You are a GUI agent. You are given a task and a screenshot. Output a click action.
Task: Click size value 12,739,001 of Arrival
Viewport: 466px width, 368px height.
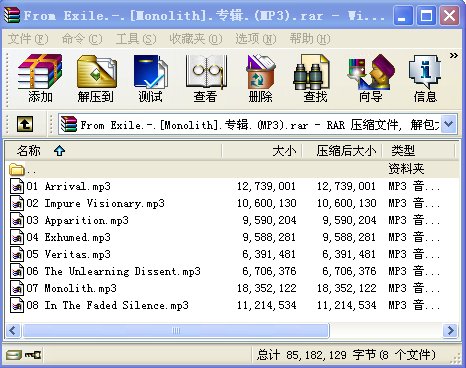pos(267,186)
